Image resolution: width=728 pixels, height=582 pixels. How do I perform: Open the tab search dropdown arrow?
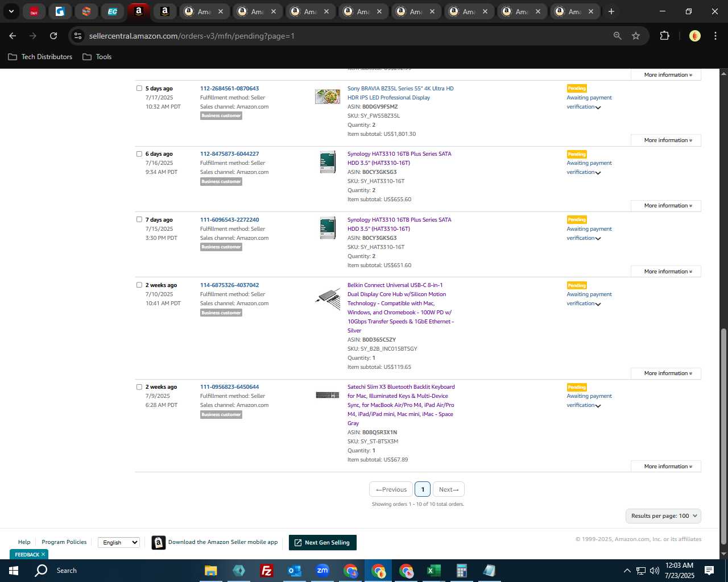point(11,11)
